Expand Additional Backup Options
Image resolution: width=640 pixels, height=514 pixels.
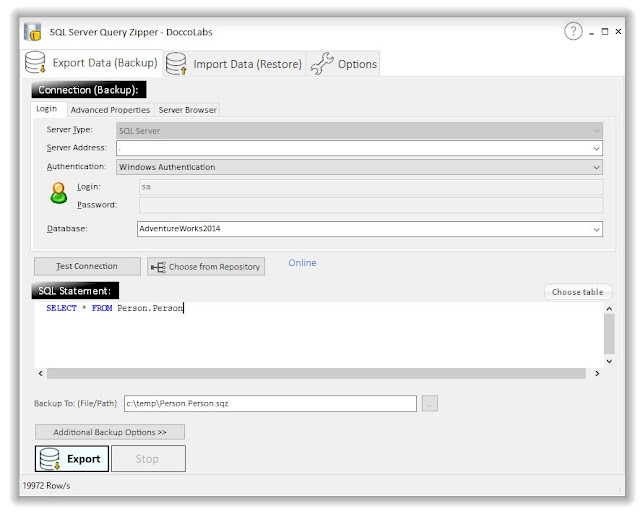(x=110, y=432)
